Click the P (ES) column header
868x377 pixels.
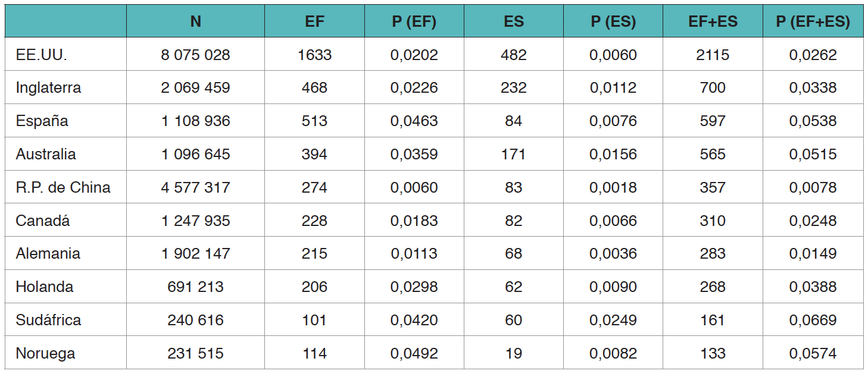(x=613, y=22)
